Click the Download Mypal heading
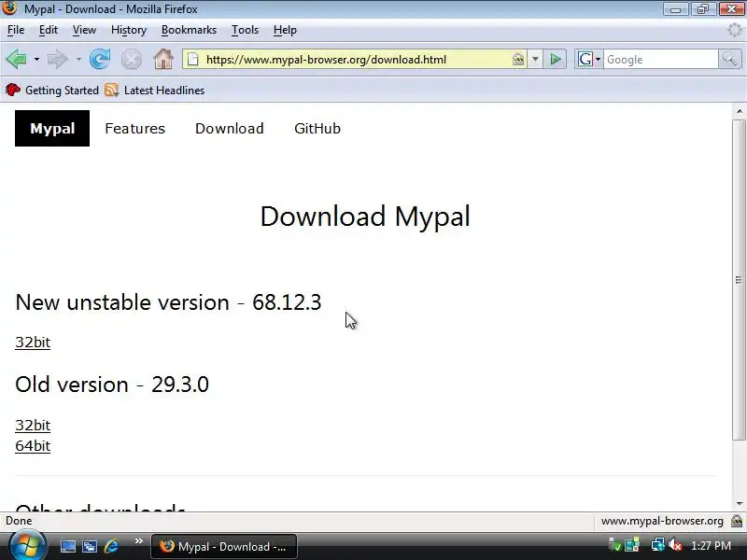 (x=365, y=217)
